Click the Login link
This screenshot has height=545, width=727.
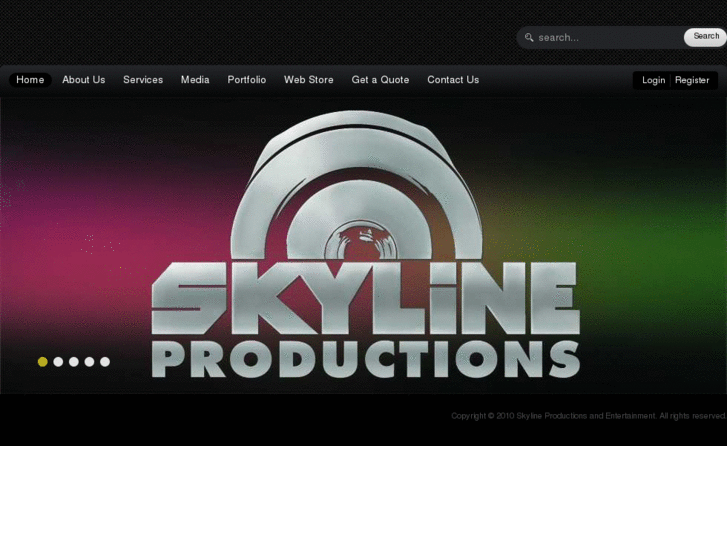pyautogui.click(x=653, y=80)
